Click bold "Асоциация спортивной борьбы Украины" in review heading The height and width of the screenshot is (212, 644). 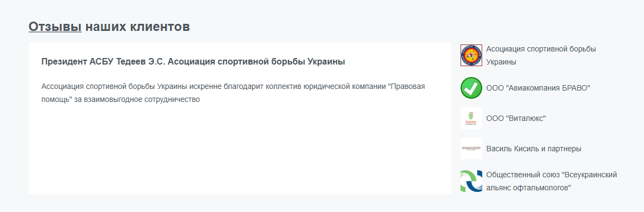click(x=257, y=62)
